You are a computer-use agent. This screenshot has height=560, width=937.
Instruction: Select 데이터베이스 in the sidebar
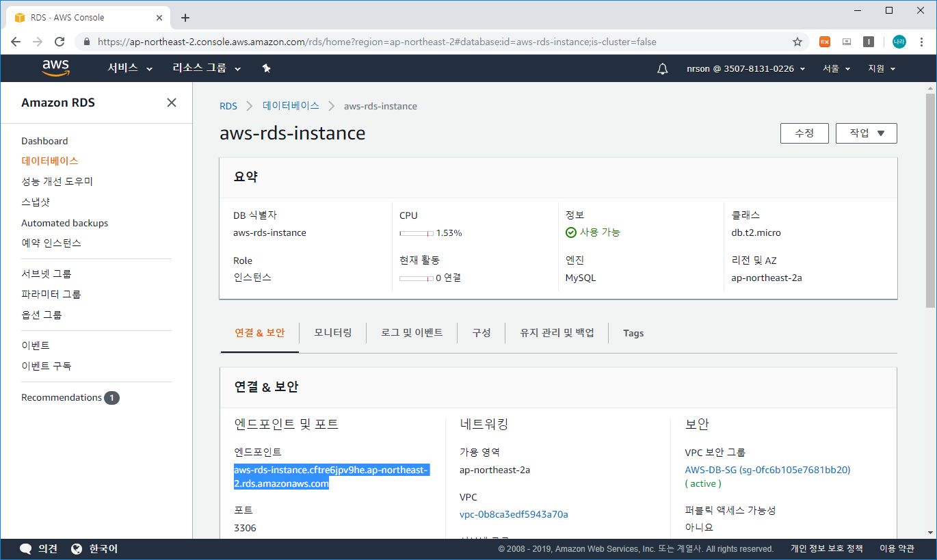[50, 161]
